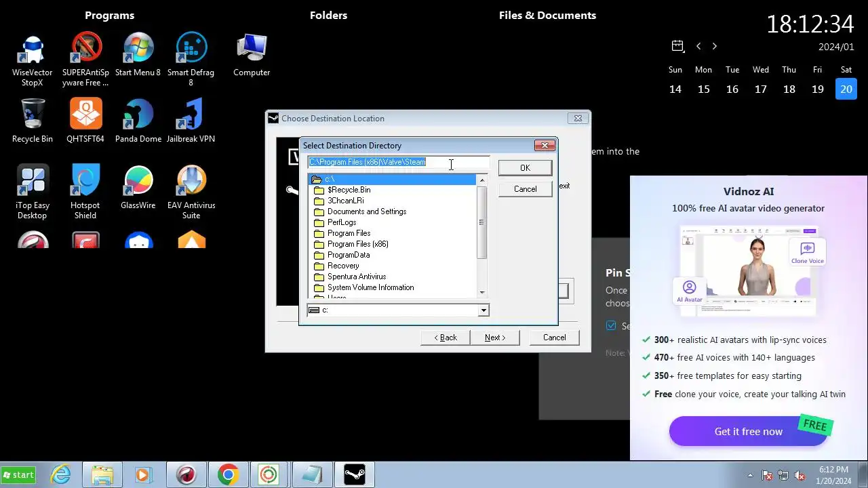This screenshot has width=868, height=488.
Task: Click the folder list scroll up arrow
Action: click(x=482, y=180)
